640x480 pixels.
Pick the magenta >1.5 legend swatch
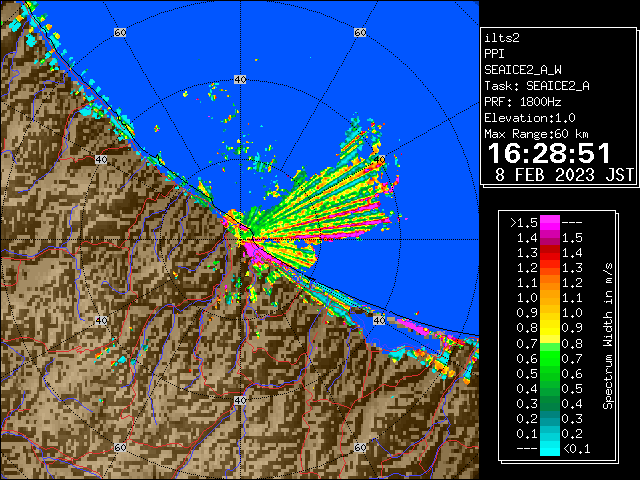(550, 223)
